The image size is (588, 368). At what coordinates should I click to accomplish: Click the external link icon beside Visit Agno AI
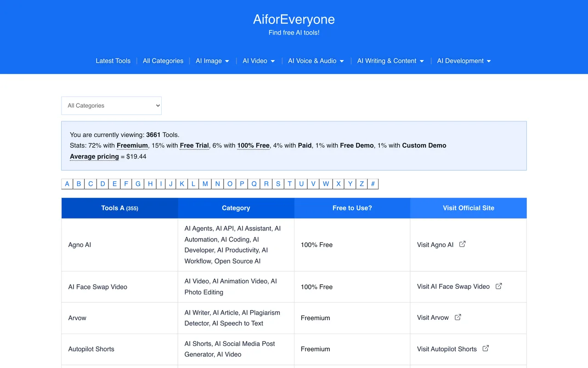point(463,244)
